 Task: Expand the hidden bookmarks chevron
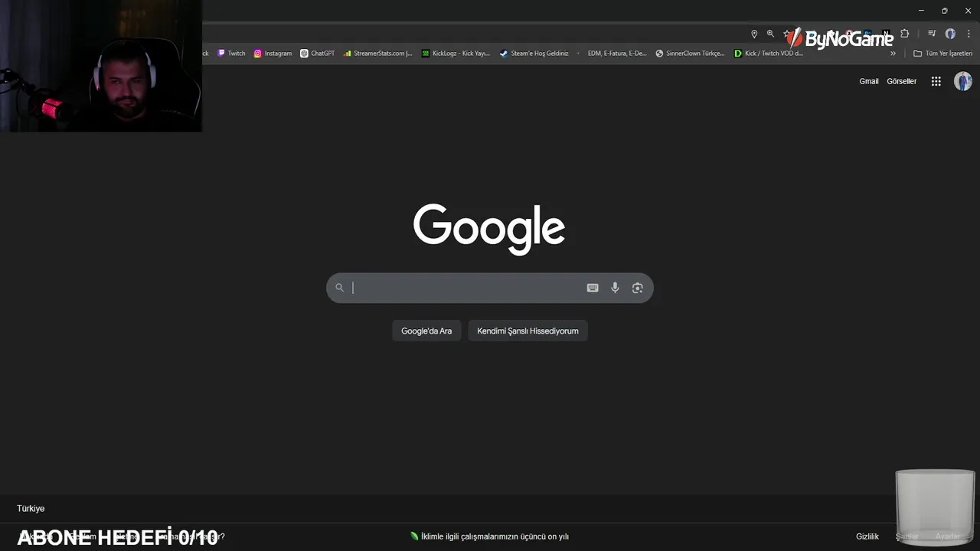pyautogui.click(x=893, y=54)
